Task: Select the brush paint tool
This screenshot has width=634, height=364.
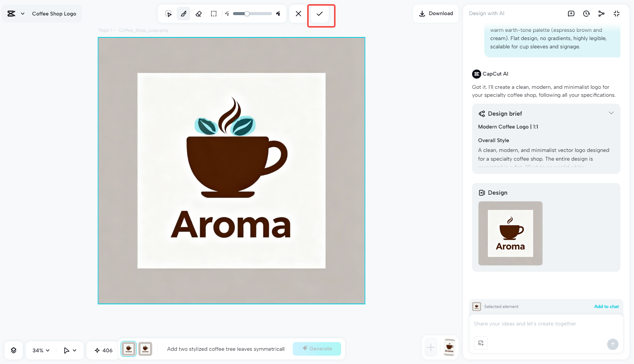Action: point(183,14)
